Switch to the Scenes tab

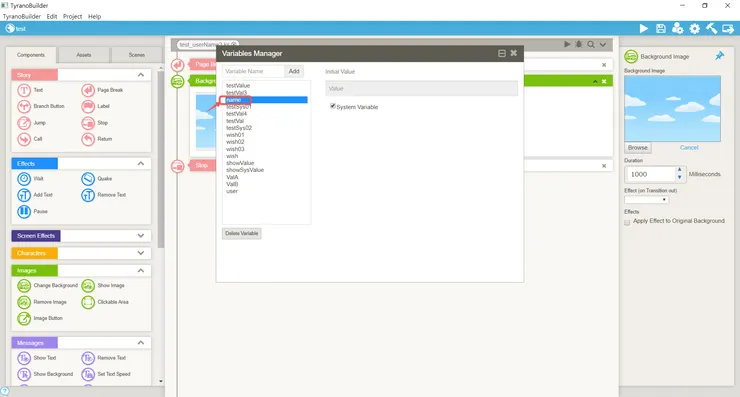point(137,55)
